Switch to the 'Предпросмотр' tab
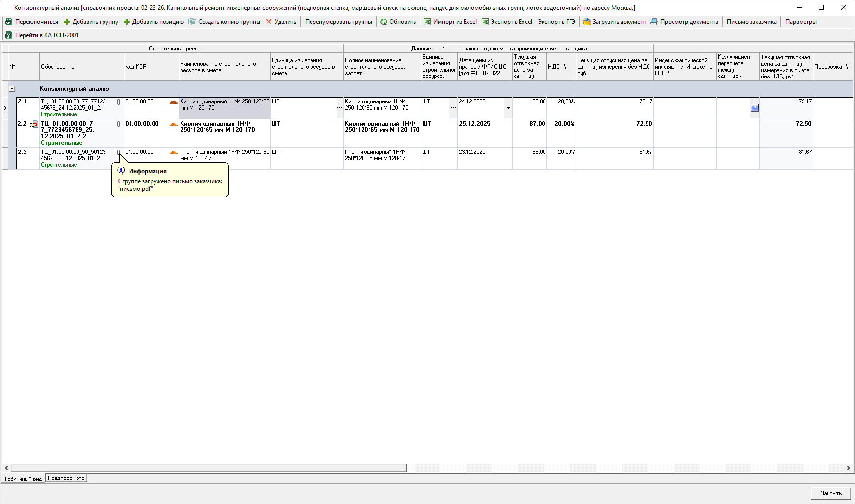 pos(66,478)
